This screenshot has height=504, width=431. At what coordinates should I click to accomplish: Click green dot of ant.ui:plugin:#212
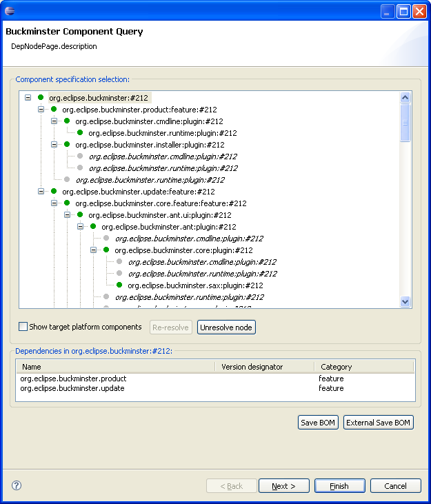[x=80, y=214]
